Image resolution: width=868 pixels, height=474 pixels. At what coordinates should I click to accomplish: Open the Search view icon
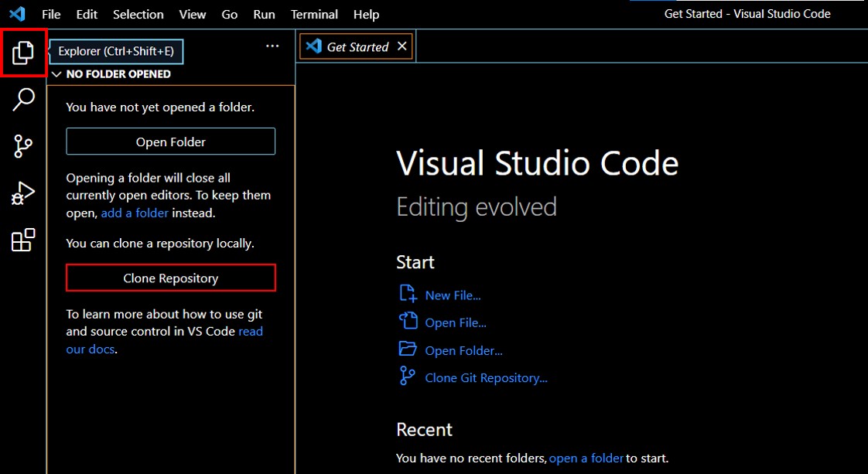click(x=23, y=100)
